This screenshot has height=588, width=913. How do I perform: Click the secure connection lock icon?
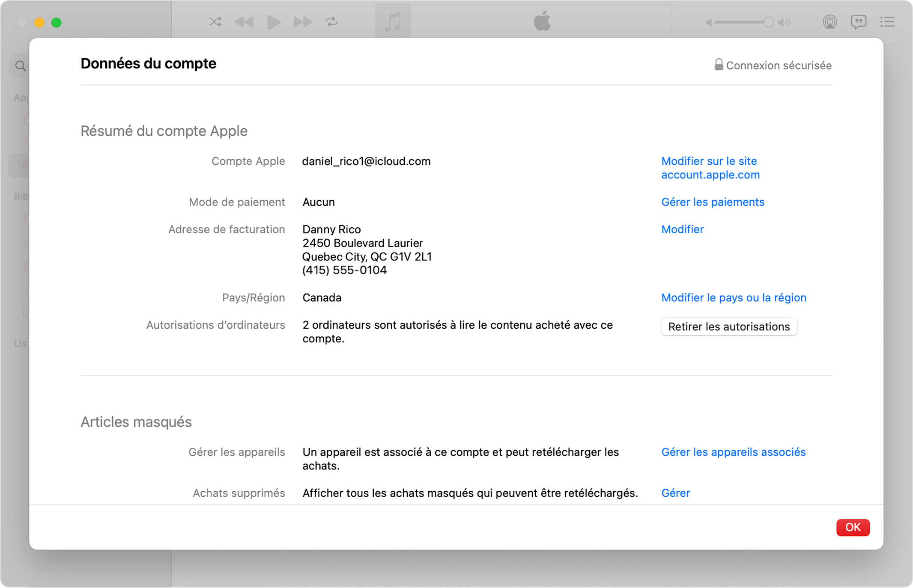point(719,64)
